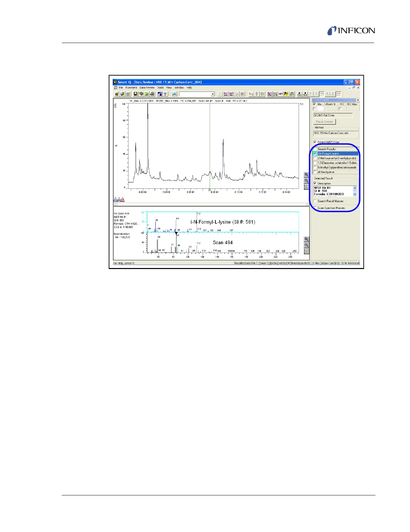The height and width of the screenshot is (532, 410).
Task: Click the 'Advanced' status bar entry
Action: coord(353,263)
